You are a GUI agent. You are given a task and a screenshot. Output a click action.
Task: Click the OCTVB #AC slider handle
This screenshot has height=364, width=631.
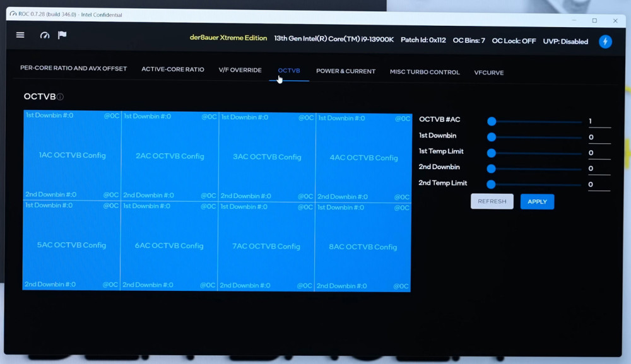[x=492, y=121]
